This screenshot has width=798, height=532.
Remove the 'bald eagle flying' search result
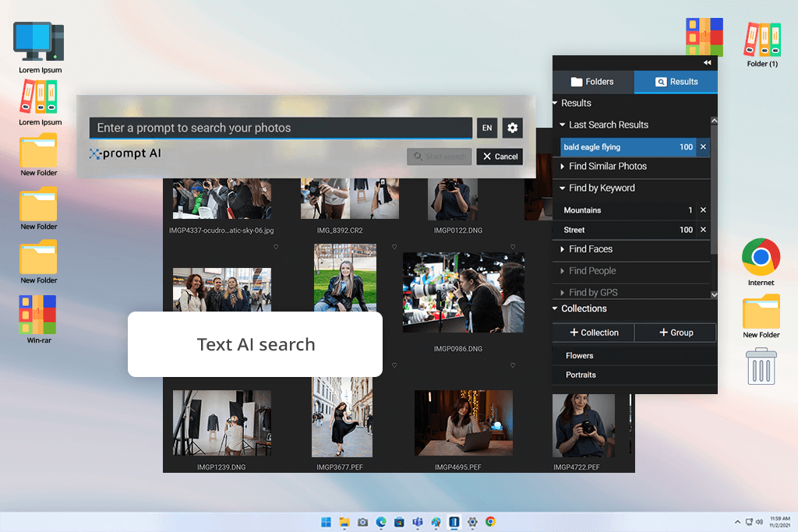tap(703, 147)
